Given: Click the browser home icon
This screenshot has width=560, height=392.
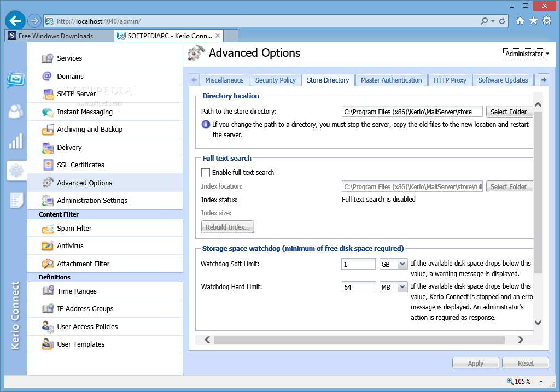Looking at the screenshot, I should (520, 21).
